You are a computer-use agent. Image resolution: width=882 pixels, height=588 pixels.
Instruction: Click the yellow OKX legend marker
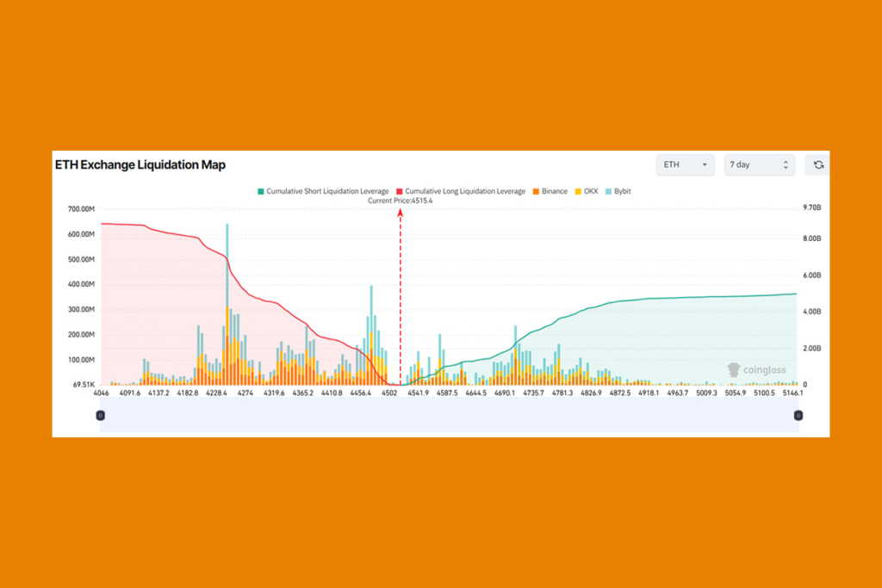click(578, 191)
